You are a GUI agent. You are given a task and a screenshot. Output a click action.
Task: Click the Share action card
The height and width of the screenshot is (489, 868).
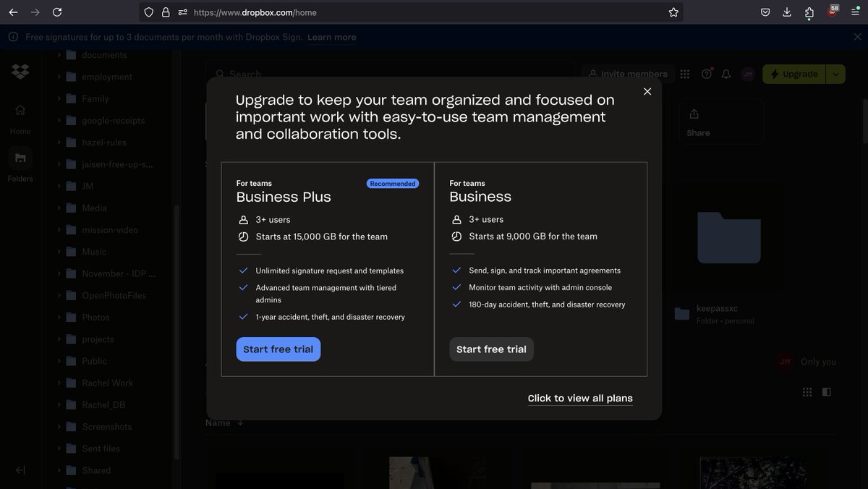pyautogui.click(x=721, y=122)
